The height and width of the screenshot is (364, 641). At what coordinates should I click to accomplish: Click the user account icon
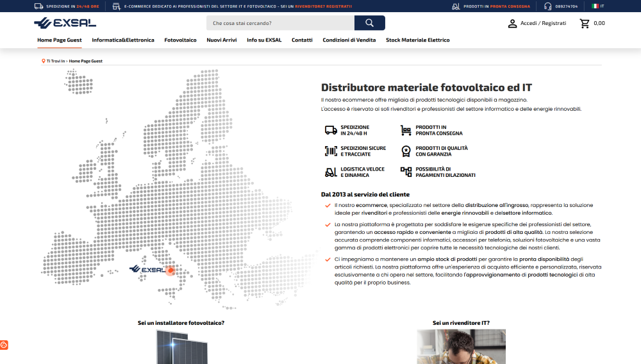coord(512,23)
